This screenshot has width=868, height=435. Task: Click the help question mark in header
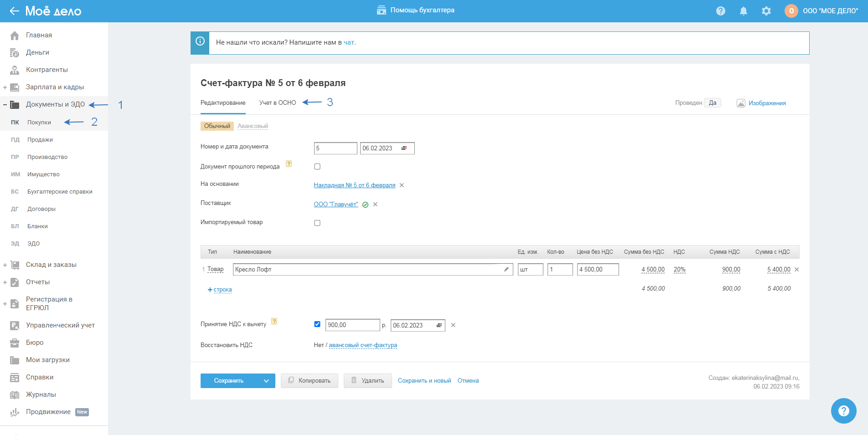pyautogui.click(x=720, y=11)
